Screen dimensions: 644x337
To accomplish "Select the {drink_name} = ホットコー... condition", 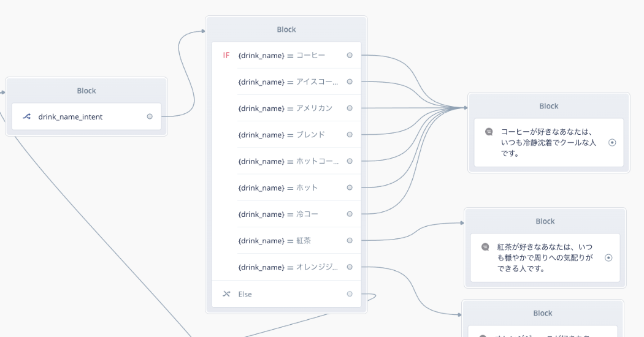I will coord(288,161).
